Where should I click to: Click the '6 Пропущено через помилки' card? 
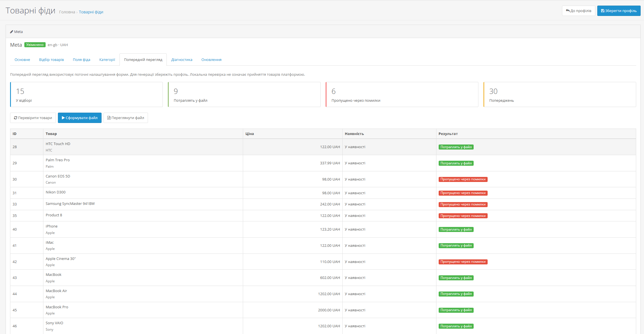pos(402,94)
